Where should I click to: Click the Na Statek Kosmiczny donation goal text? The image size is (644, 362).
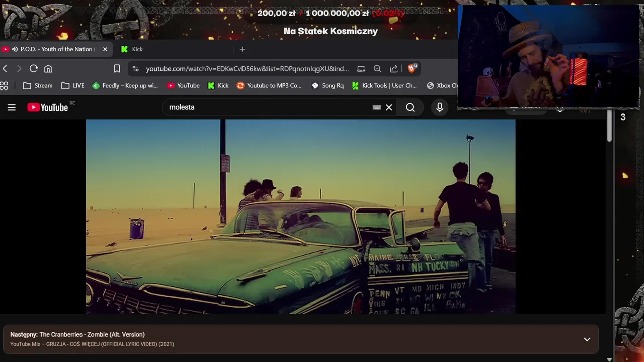coord(331,31)
